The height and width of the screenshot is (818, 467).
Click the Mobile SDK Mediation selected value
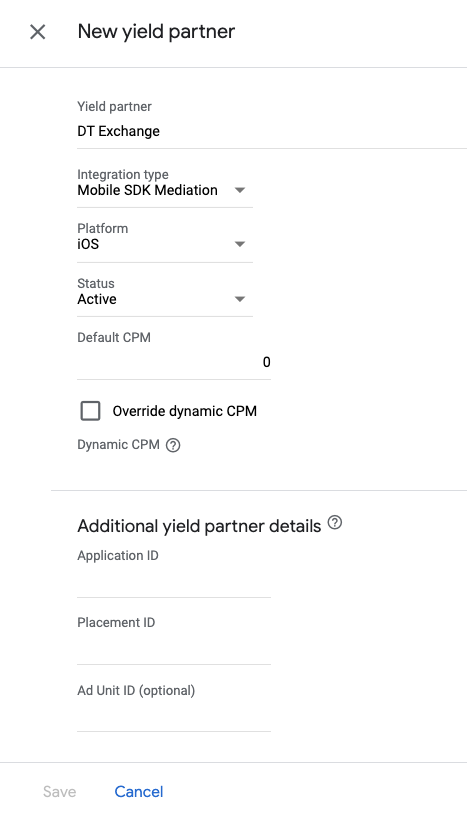point(148,190)
